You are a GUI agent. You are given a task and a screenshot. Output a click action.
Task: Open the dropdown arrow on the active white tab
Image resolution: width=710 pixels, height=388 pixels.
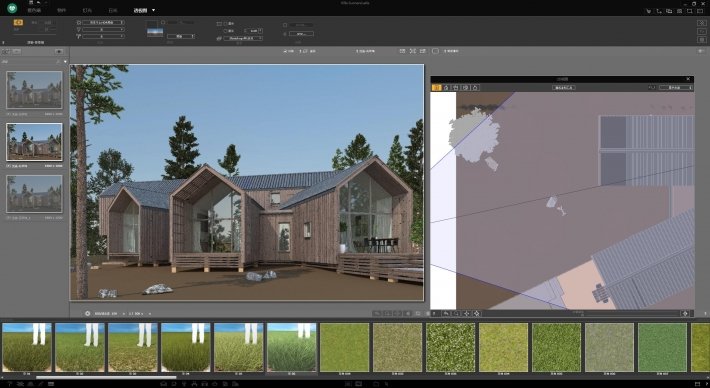tap(154, 10)
